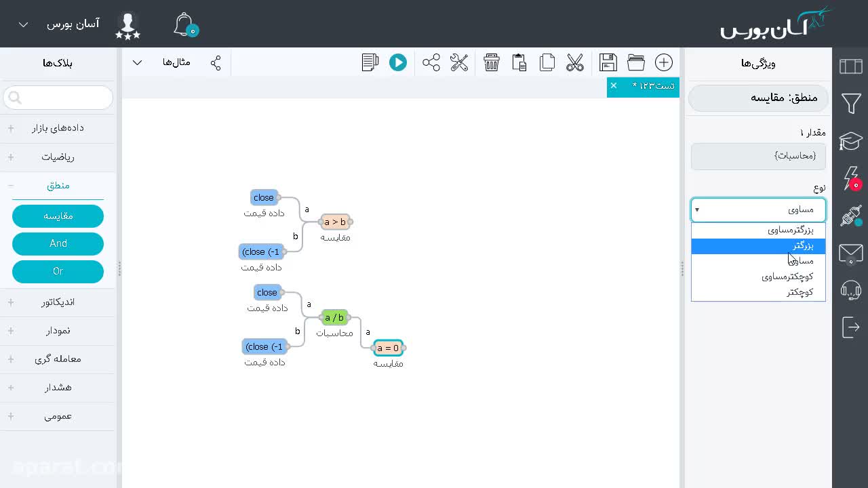Click the blocks search field
This screenshot has width=868, height=488.
click(58, 98)
